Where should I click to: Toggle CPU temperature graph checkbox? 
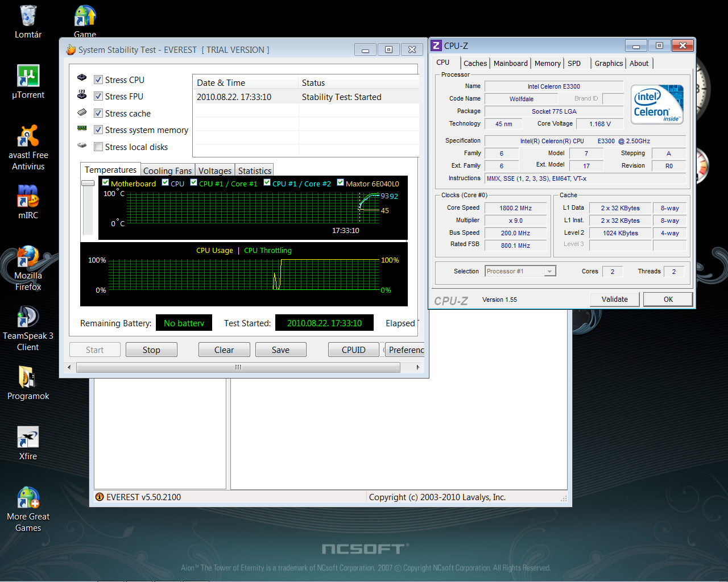165,182
